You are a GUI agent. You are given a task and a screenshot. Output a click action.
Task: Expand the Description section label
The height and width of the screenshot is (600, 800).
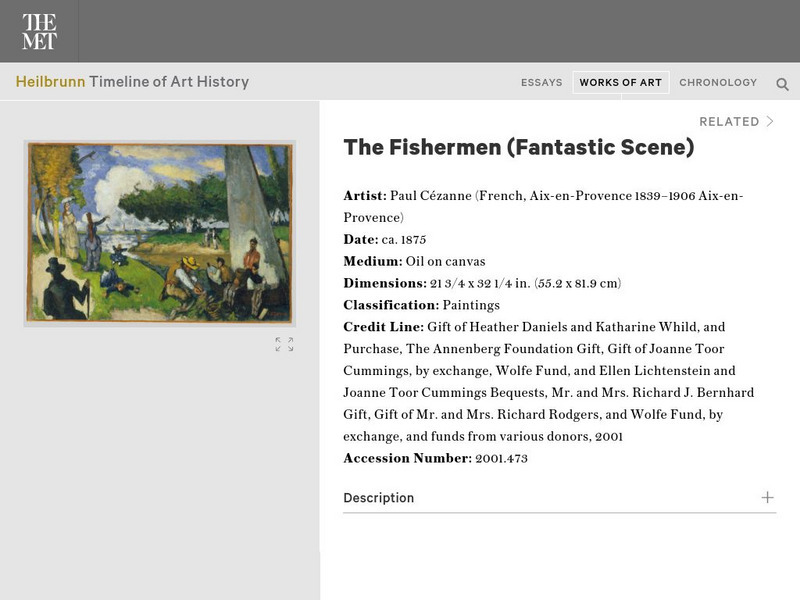point(378,498)
